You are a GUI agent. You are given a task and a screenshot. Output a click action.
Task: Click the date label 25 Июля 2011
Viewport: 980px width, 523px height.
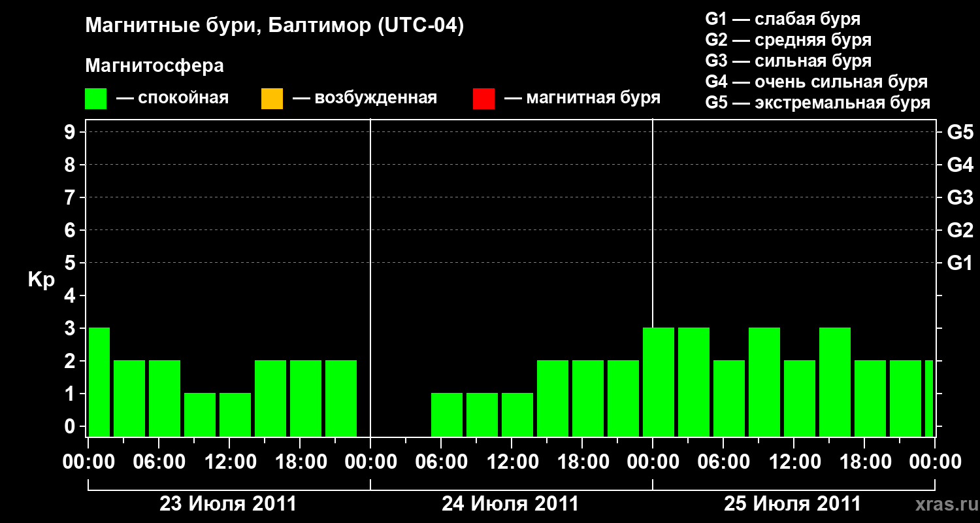coord(792,504)
